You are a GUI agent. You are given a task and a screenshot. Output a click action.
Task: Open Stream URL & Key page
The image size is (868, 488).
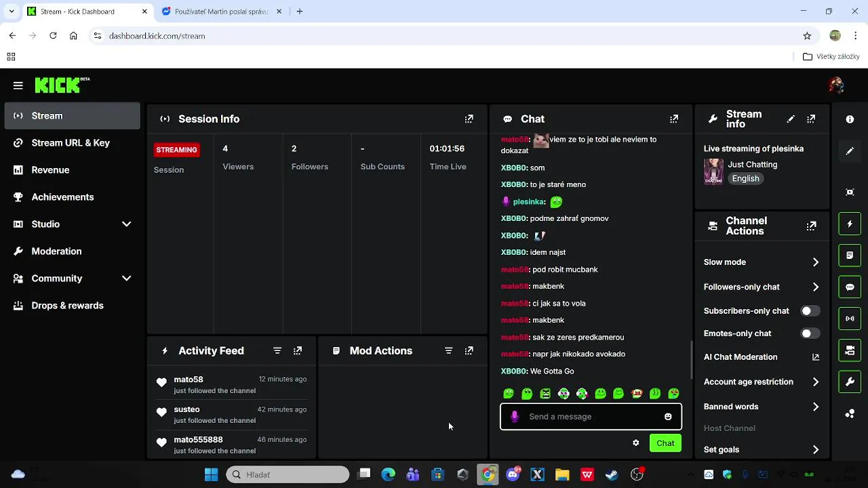[x=72, y=143]
